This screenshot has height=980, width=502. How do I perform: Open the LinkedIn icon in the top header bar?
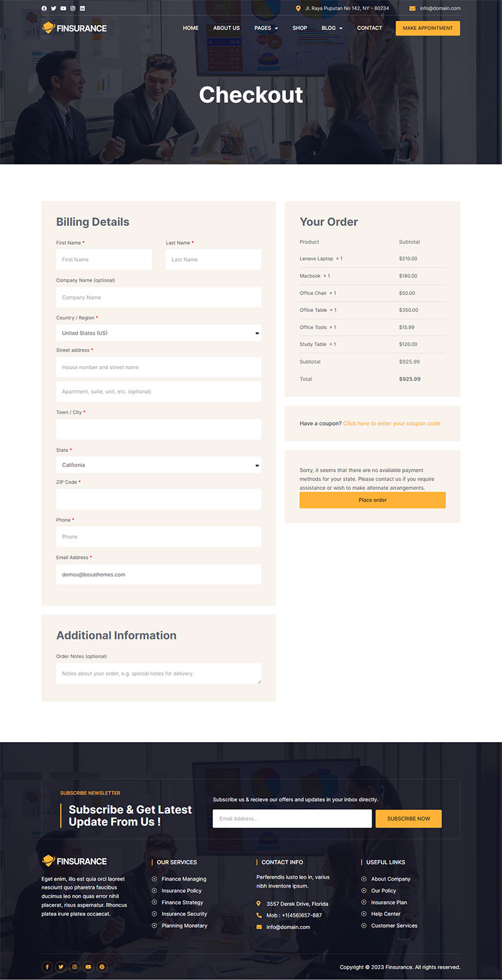click(x=82, y=8)
